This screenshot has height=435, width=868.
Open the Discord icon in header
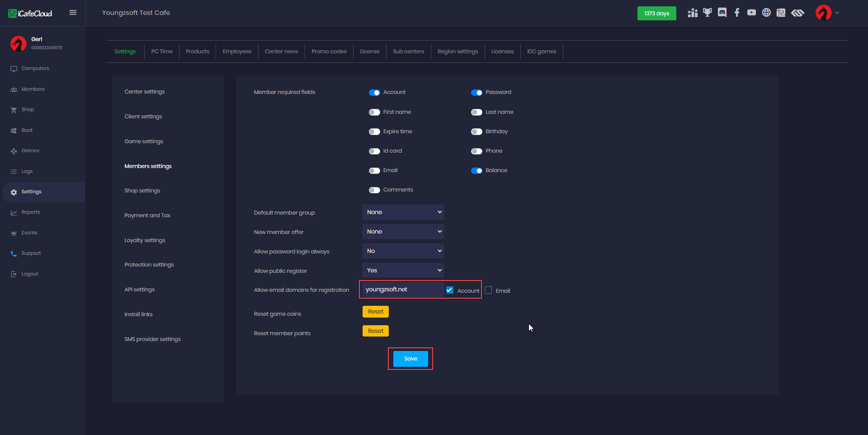point(722,13)
